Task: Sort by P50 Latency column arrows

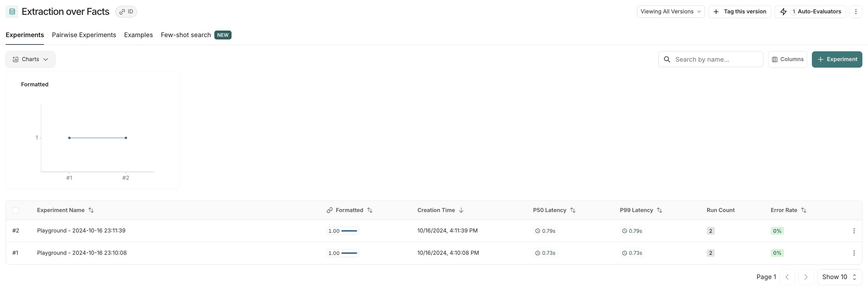Action: pyautogui.click(x=573, y=210)
